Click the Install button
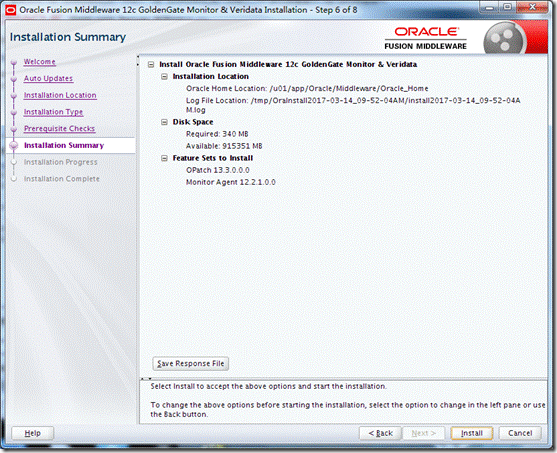This screenshot has width=557, height=453. (x=471, y=433)
